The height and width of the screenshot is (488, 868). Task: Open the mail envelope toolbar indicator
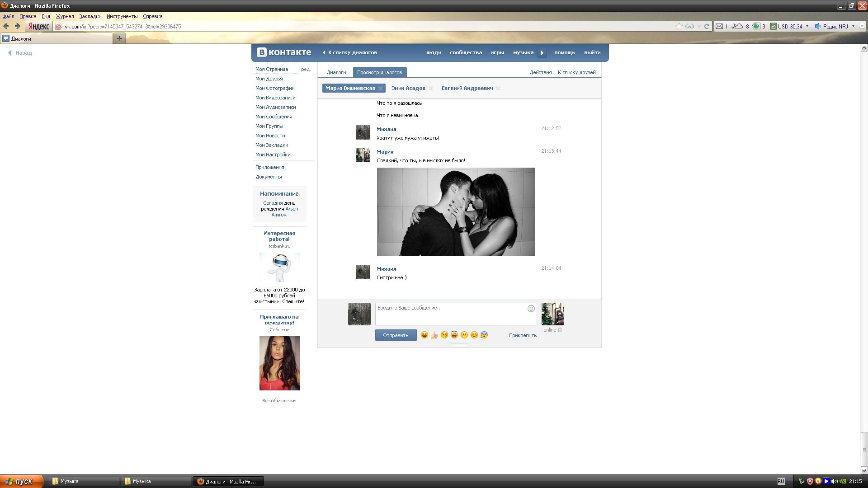tap(719, 26)
